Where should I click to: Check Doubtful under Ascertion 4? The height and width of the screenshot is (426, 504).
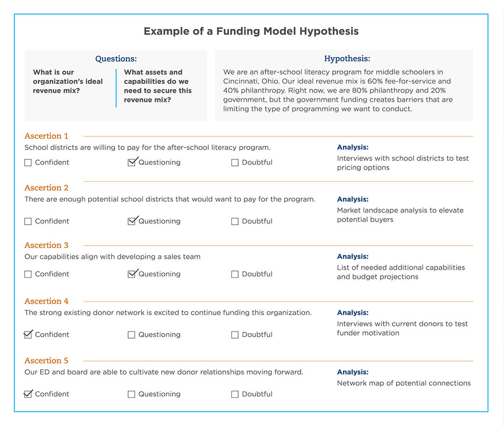click(x=235, y=335)
